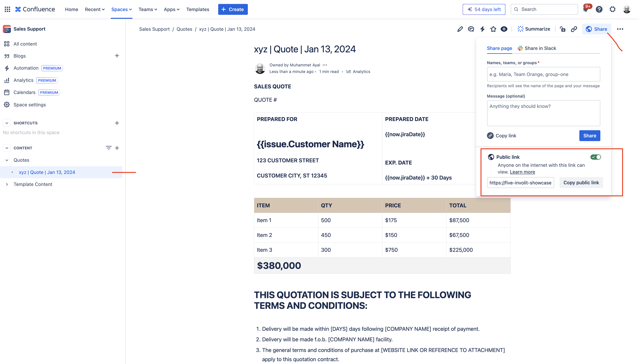Viewport: 639px width, 364px height.
Task: Open the app switcher grid icon
Action: coord(7,9)
